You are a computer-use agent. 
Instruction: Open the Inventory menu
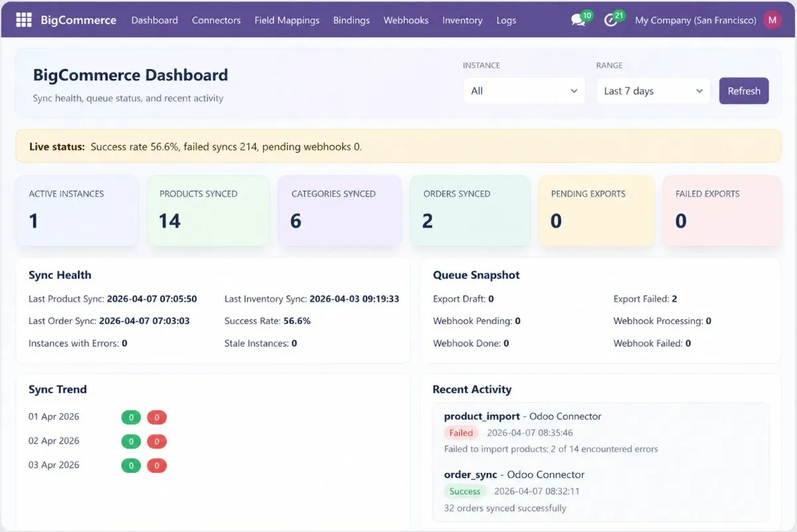462,20
